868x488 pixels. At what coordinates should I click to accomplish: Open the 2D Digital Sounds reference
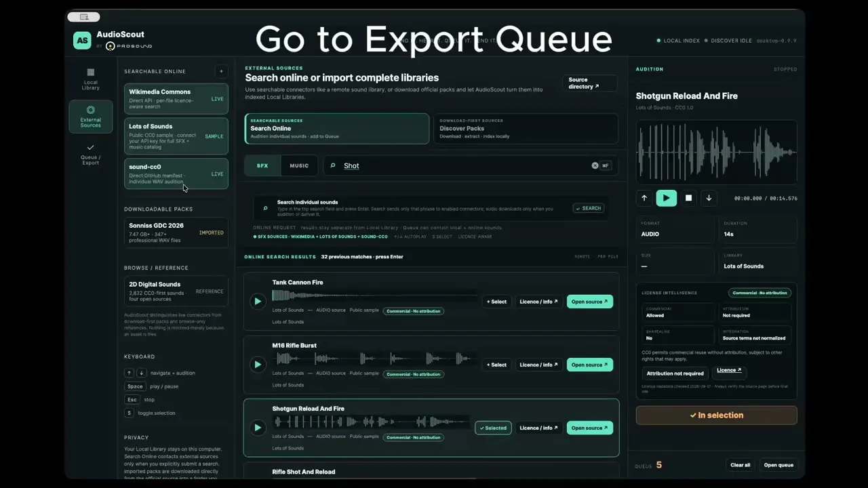coord(176,291)
